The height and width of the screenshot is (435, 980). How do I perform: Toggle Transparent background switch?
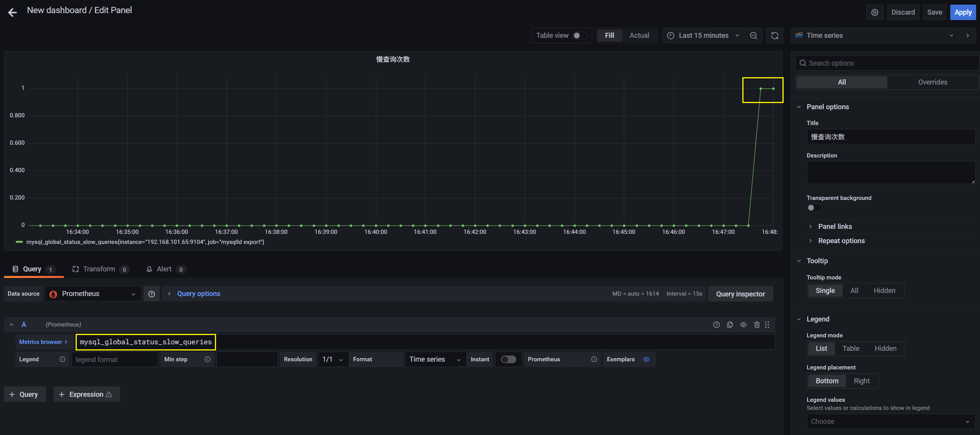(814, 208)
